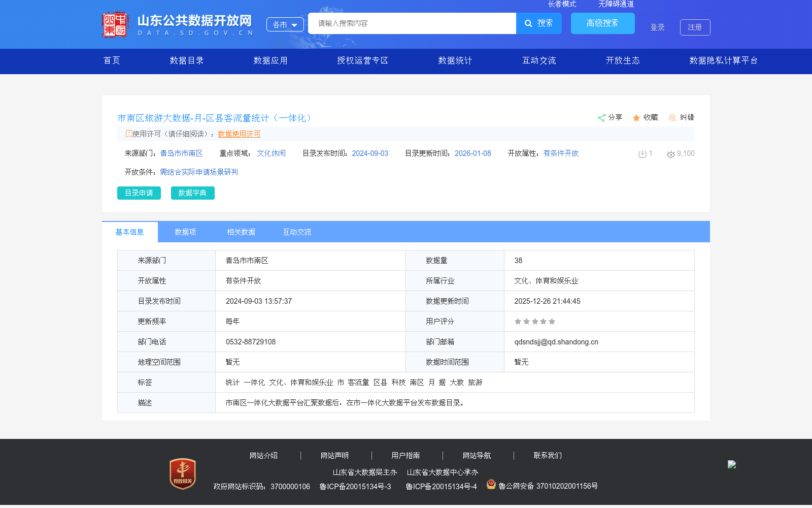The image size is (812, 508).
Task: Click the 注册 register button
Action: pos(695,27)
